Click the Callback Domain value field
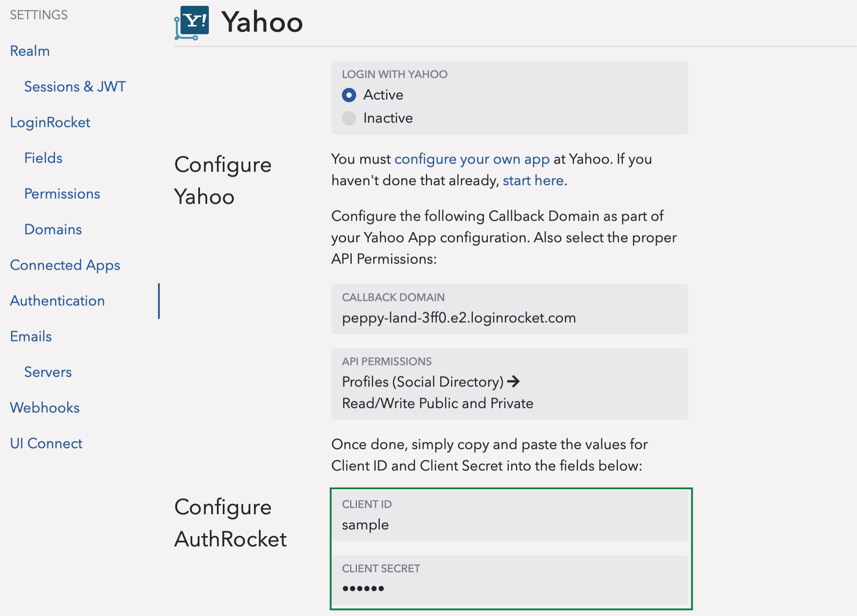The width and height of the screenshot is (857, 616). (x=509, y=309)
